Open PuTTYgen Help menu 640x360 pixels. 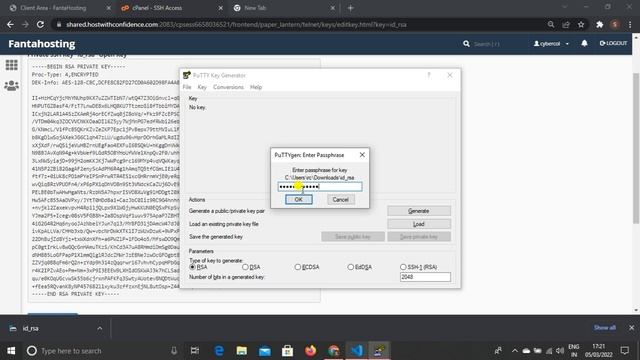(x=256, y=87)
